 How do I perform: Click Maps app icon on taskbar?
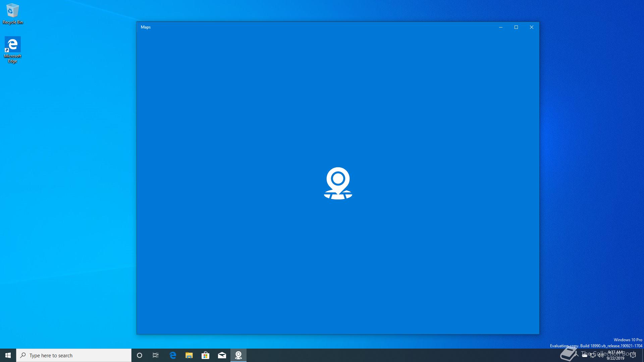[238, 355]
